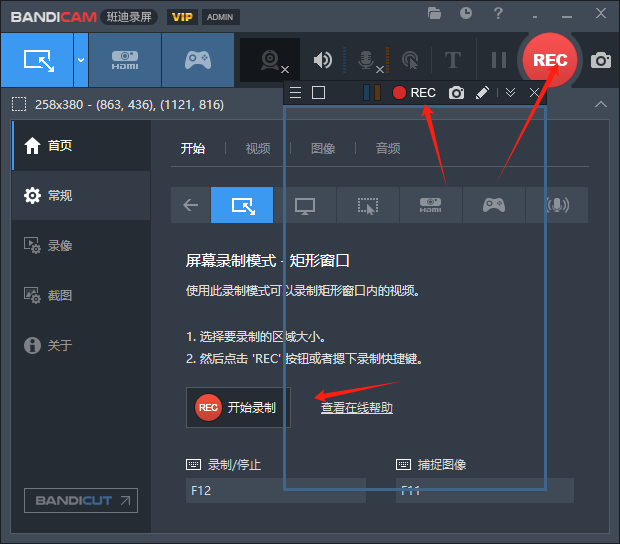Viewport: 620px width, 544px height.
Task: Capture a screenshot with the top-right camera icon
Action: click(x=601, y=60)
